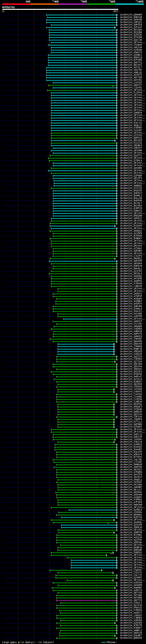Open the UniRef100_Q24957 hit label
The width and height of the screenshot is (146, 644).
131,578
